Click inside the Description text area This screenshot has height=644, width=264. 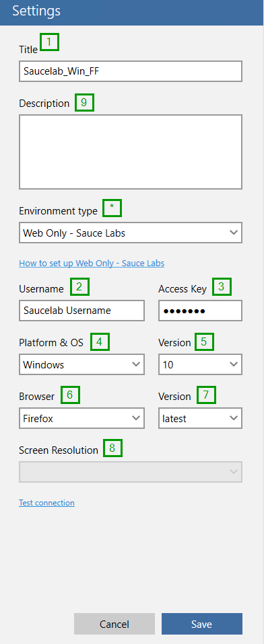coord(131,151)
